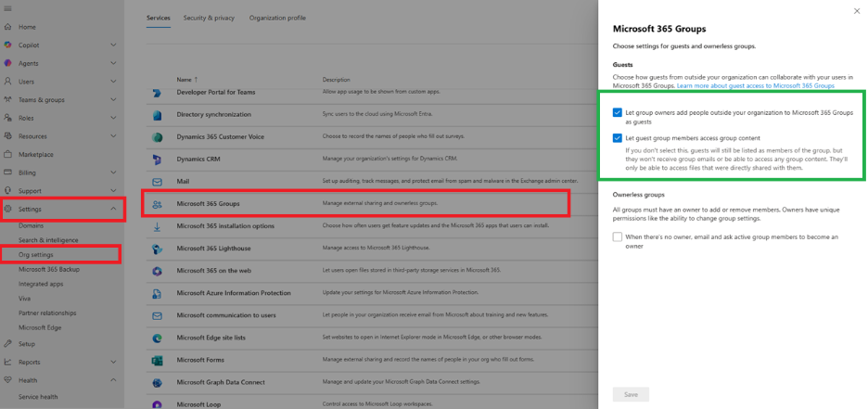Click the Copilot icon in sidebar

7,45
